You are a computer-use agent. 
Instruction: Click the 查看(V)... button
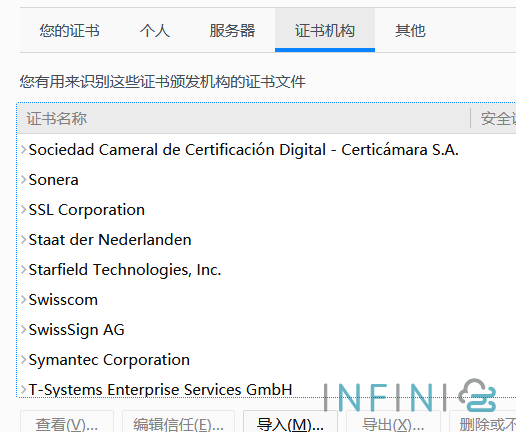(x=67, y=422)
